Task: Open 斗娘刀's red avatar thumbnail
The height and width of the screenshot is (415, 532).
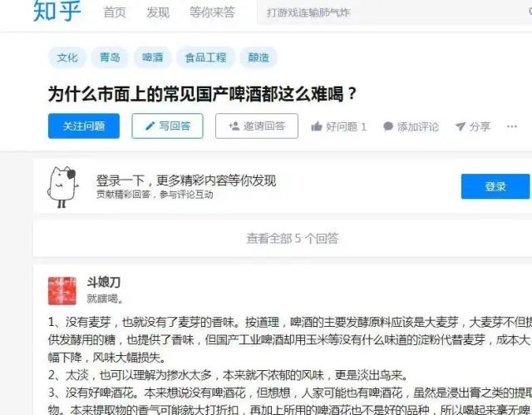Action: tap(62, 291)
